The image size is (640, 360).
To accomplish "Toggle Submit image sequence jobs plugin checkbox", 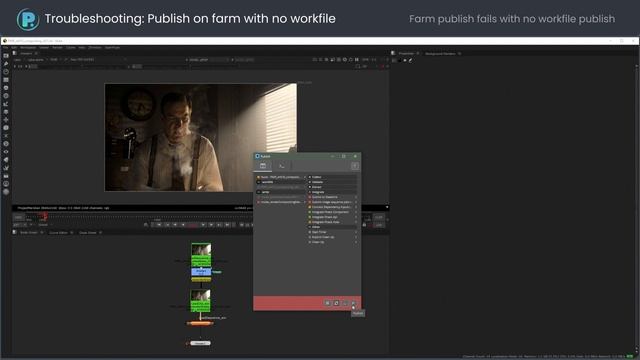I will point(310,202).
